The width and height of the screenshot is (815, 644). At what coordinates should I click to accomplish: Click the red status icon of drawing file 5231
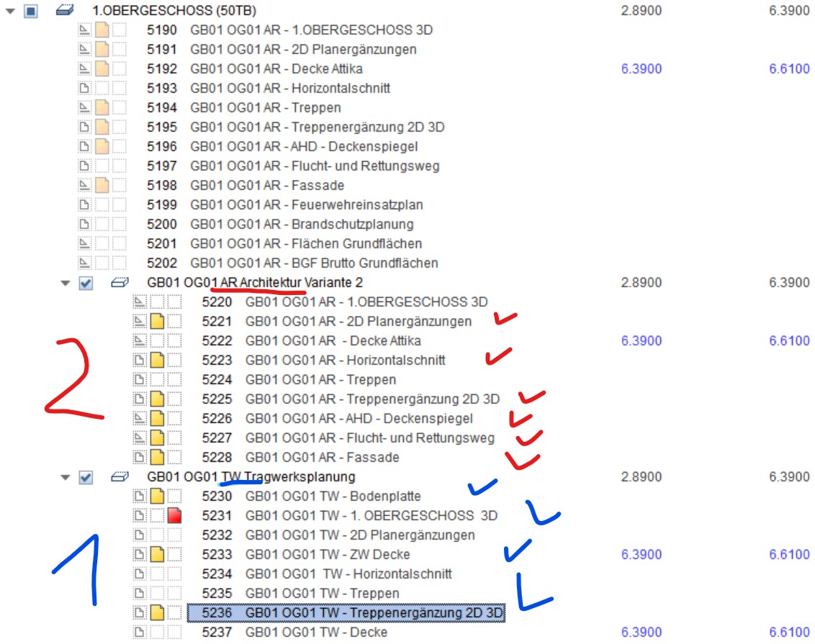(x=174, y=516)
